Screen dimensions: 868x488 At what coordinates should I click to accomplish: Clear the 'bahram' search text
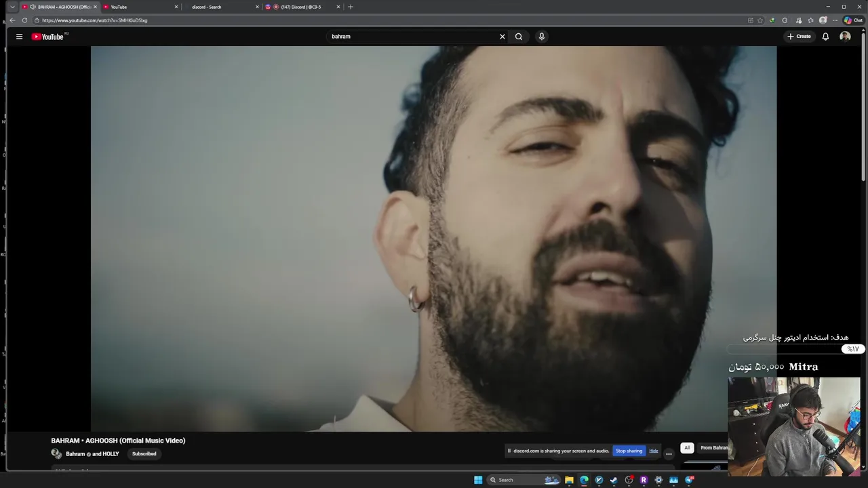(502, 37)
